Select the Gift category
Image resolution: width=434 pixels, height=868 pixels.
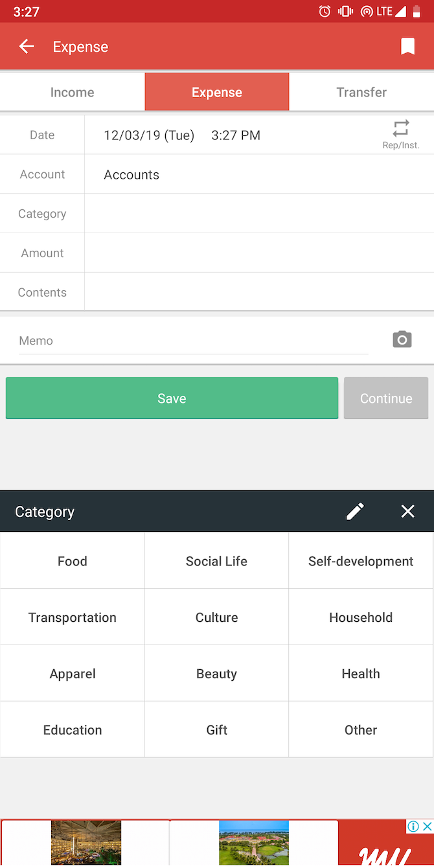[x=216, y=729]
